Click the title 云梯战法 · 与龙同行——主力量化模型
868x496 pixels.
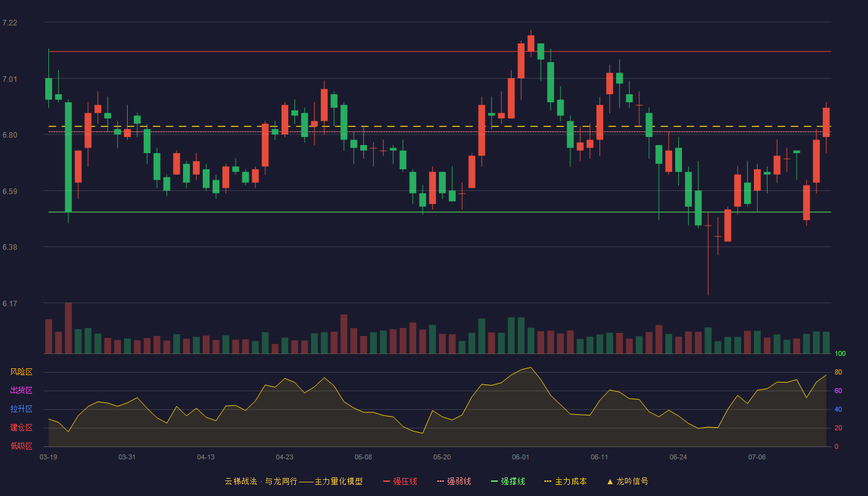coord(293,481)
